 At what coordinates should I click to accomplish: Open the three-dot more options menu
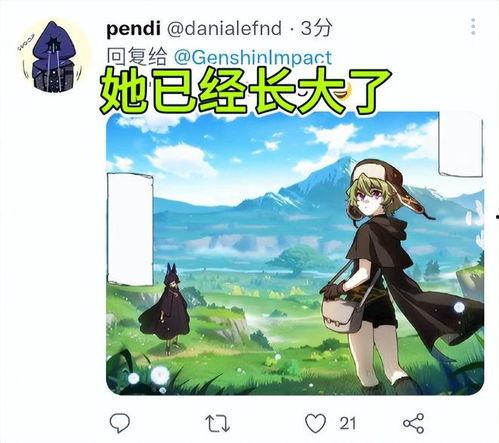pos(473,27)
